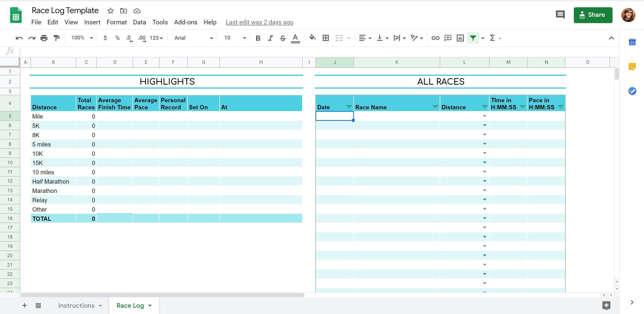Open version history via last edit link
The height and width of the screenshot is (314, 644).
point(259,22)
